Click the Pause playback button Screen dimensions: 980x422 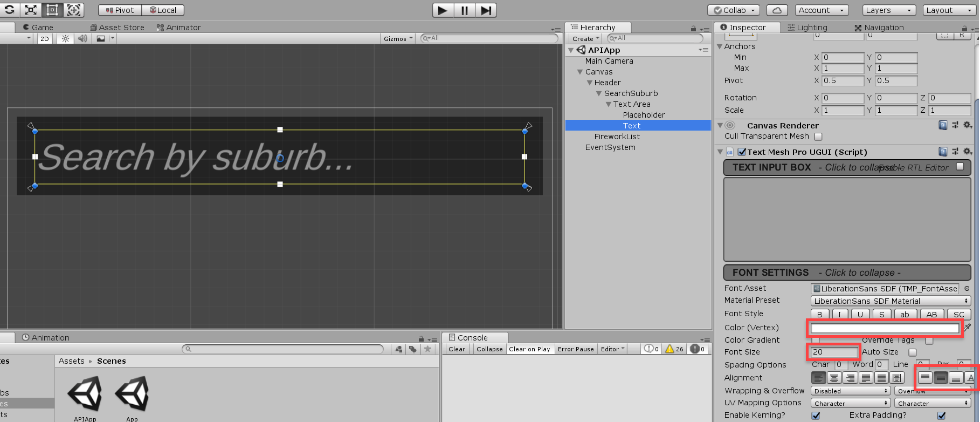pos(464,10)
